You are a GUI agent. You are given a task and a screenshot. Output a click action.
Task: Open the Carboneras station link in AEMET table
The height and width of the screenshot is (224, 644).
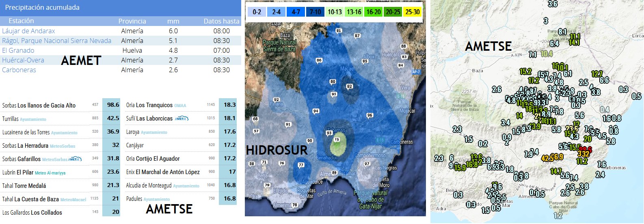click(x=19, y=70)
